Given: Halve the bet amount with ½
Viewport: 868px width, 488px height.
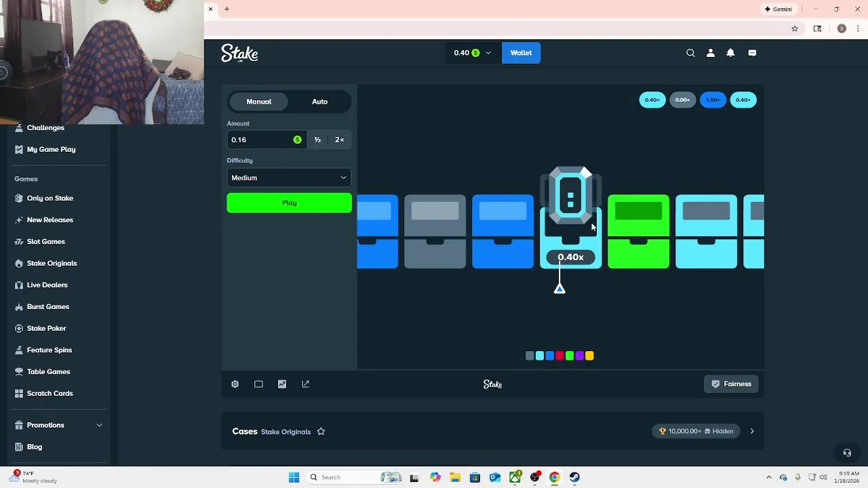Looking at the screenshot, I should click(317, 140).
